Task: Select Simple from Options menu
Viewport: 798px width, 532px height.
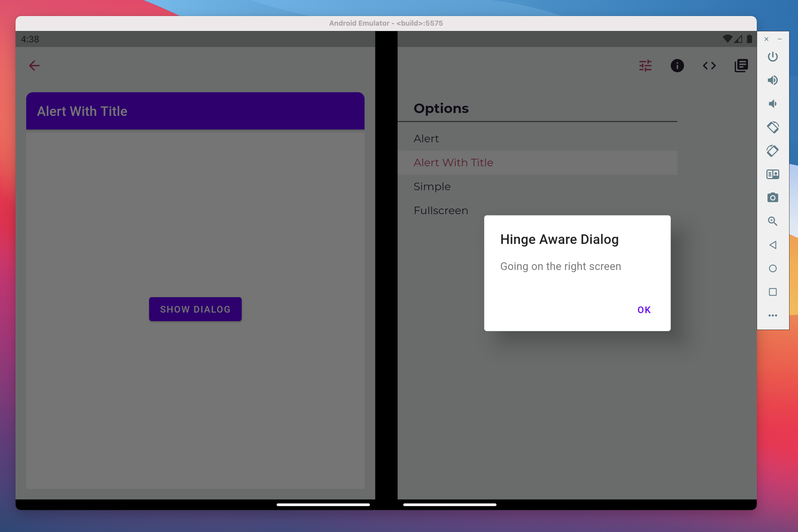Action: tap(432, 186)
